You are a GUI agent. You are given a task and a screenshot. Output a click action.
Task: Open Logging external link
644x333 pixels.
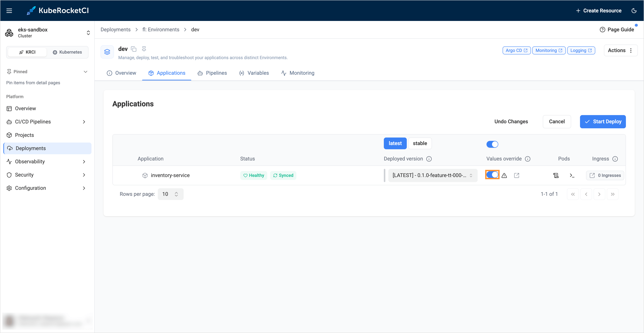click(581, 50)
